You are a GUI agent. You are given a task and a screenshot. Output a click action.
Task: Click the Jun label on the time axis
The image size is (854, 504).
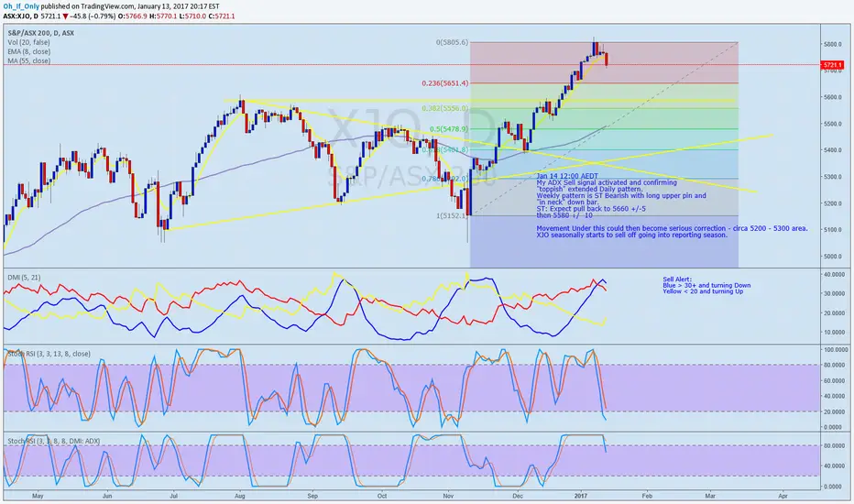tap(107, 497)
